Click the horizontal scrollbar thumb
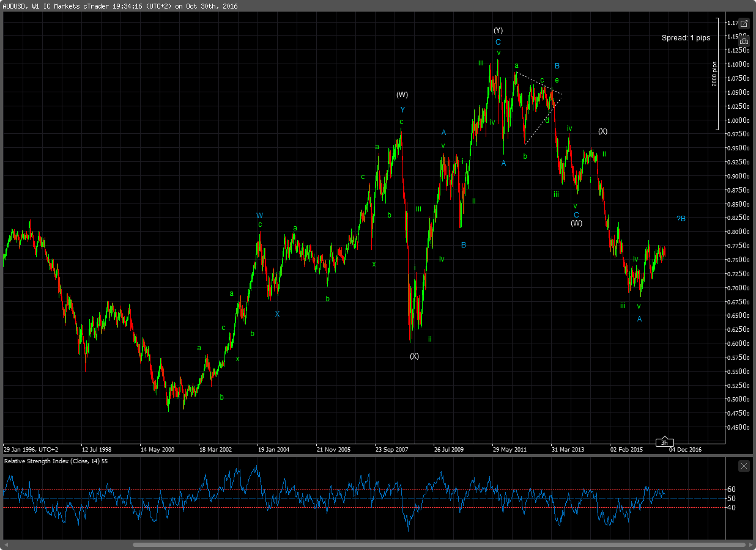 coord(439,544)
